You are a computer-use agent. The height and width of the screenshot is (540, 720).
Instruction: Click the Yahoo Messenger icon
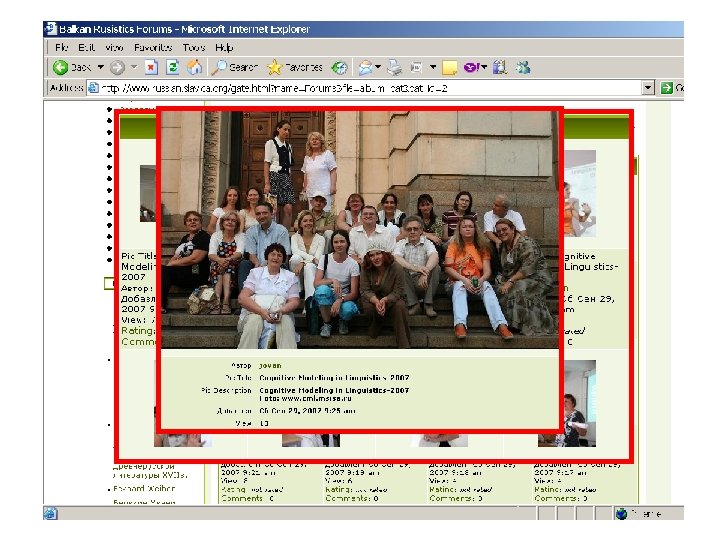point(474,68)
